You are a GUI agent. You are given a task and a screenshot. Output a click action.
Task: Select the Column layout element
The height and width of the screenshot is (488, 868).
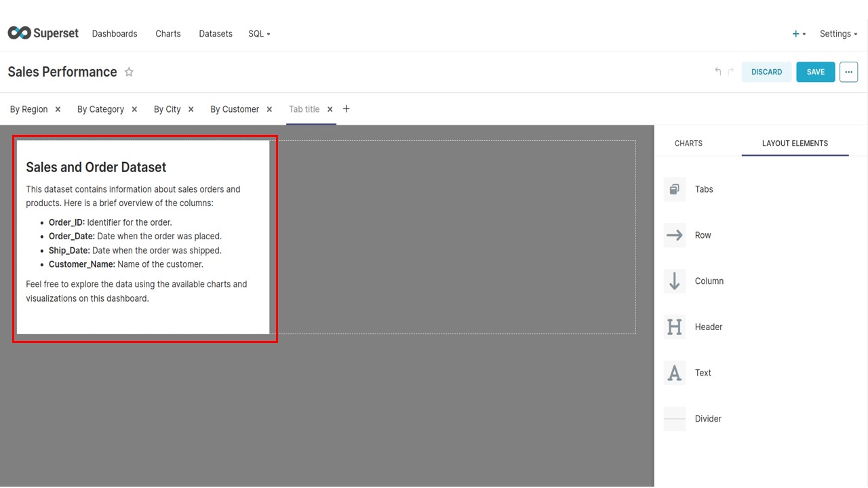pyautogui.click(x=709, y=281)
